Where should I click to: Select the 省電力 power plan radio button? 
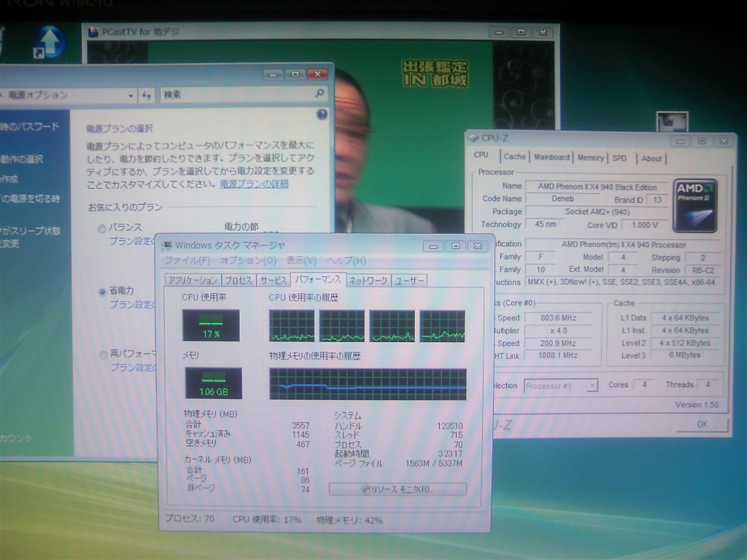point(102,292)
